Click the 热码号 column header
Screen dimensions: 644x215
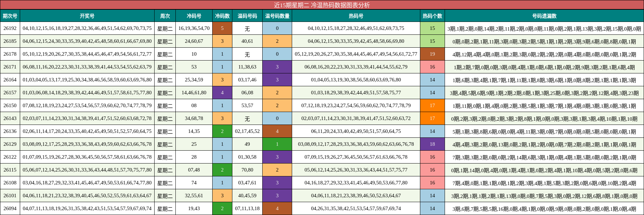pos(356,16)
